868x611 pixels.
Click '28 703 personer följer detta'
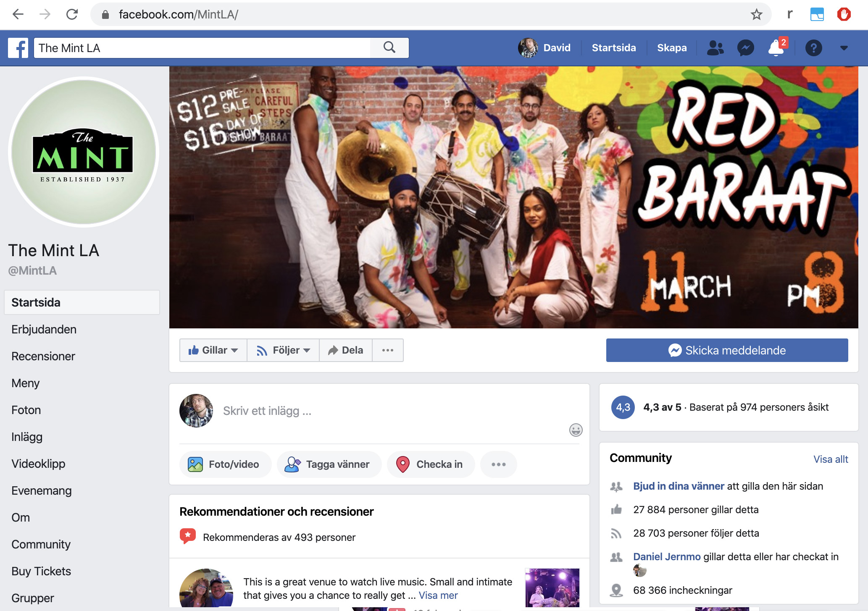coord(696,533)
